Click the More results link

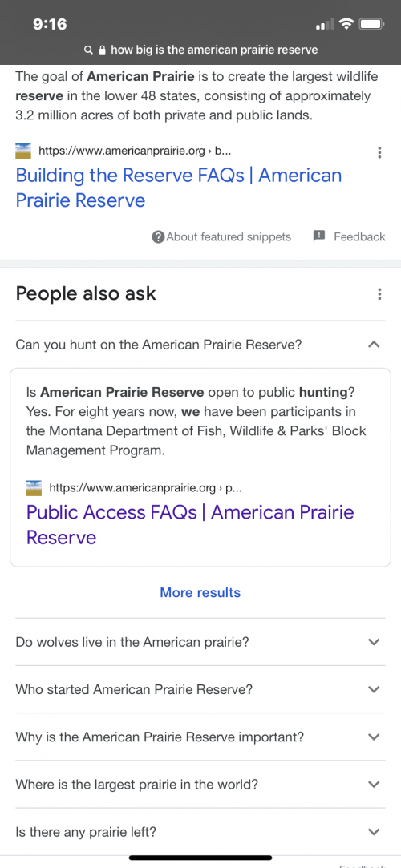(200, 593)
